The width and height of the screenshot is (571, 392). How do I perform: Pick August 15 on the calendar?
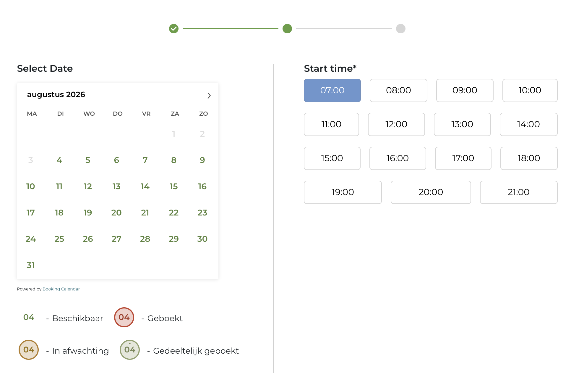(173, 186)
